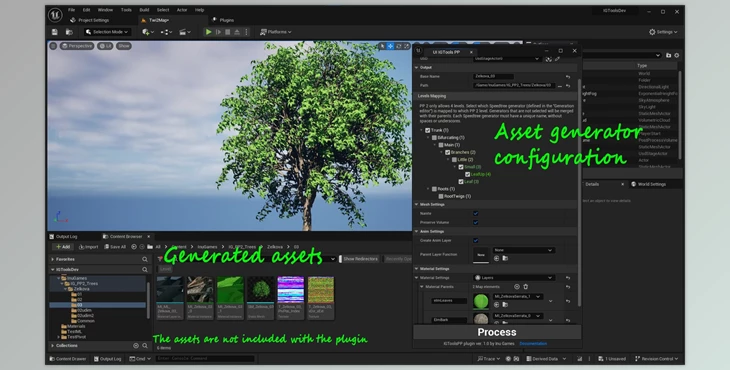Screen dimensions: 730x370
Task: Browse to elmLeaves material asset
Action: click(x=505, y=305)
